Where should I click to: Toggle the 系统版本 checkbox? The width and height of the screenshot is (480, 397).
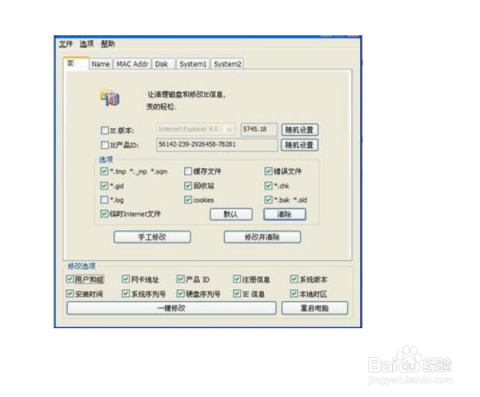(x=294, y=279)
